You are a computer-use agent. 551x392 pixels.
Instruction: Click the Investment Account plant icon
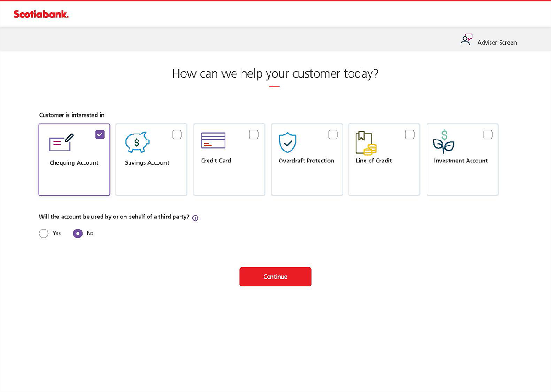point(443,141)
